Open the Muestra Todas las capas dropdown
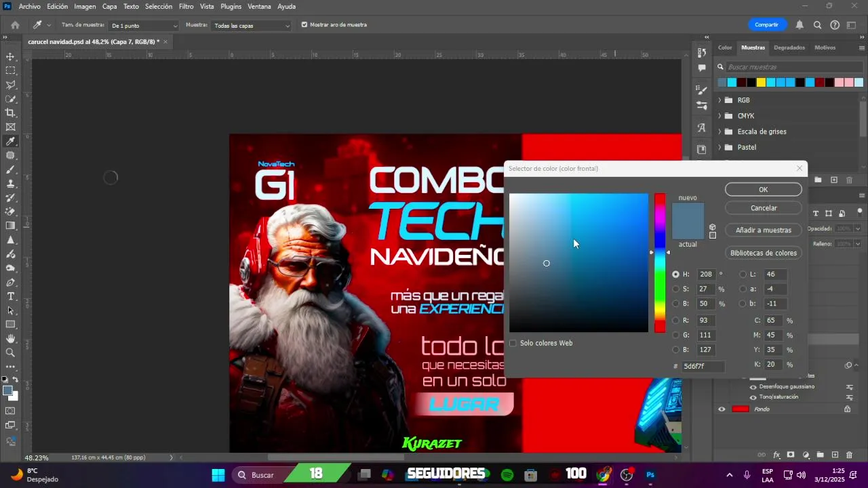 click(x=252, y=26)
